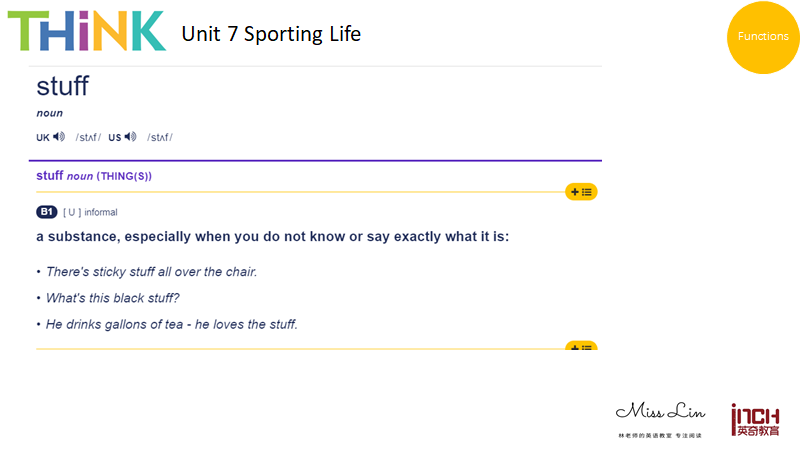Screen dimensions: 800x450
Task: Open the stuff noun THING(S) section heading
Action: coord(94,176)
